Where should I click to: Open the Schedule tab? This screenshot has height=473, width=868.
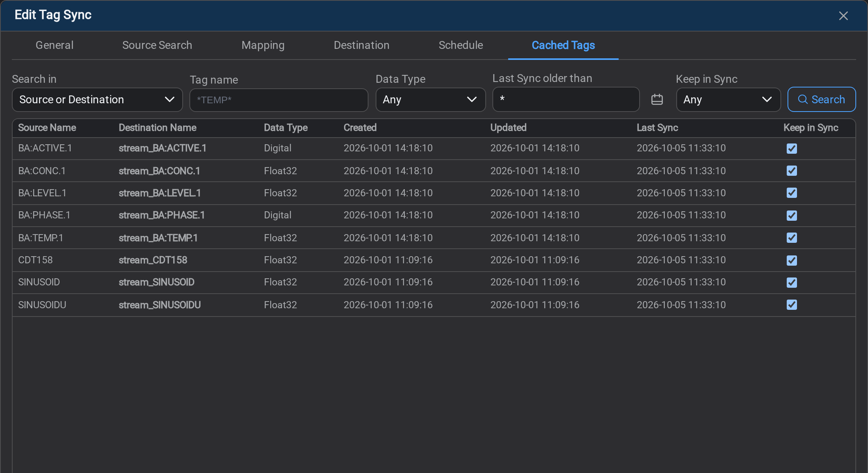[x=460, y=45]
